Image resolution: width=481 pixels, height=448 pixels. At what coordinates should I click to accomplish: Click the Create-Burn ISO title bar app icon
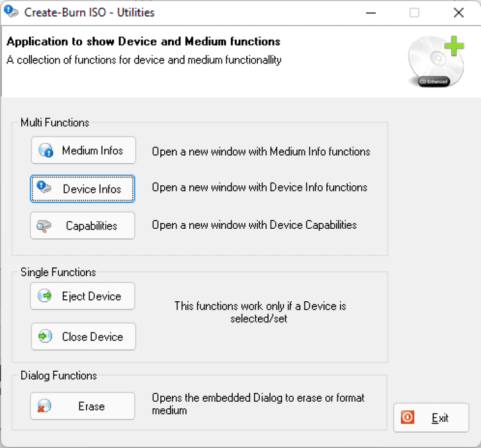tap(11, 12)
